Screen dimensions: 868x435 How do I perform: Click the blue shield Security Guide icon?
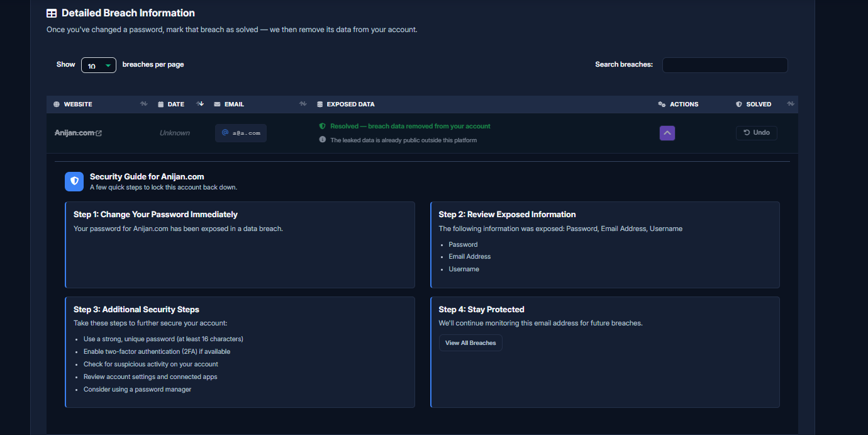click(74, 181)
